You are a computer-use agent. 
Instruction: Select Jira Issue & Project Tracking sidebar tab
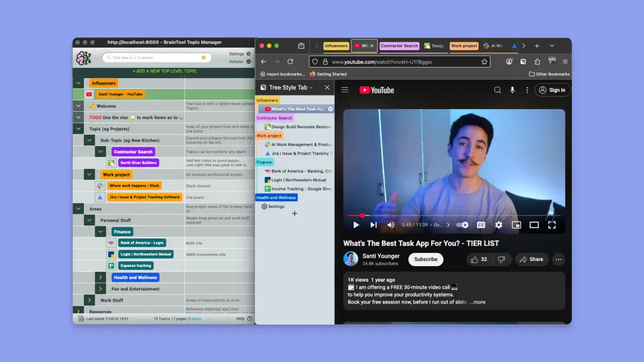point(298,153)
